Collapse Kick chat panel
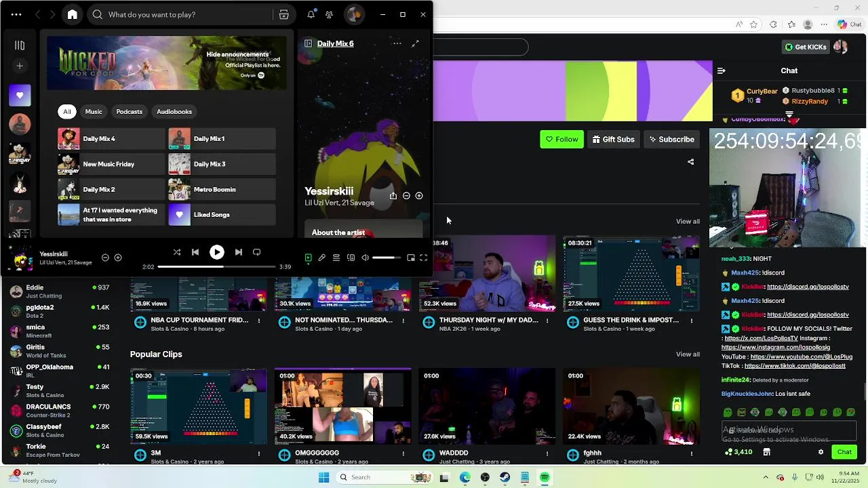868x488 pixels. click(722, 70)
